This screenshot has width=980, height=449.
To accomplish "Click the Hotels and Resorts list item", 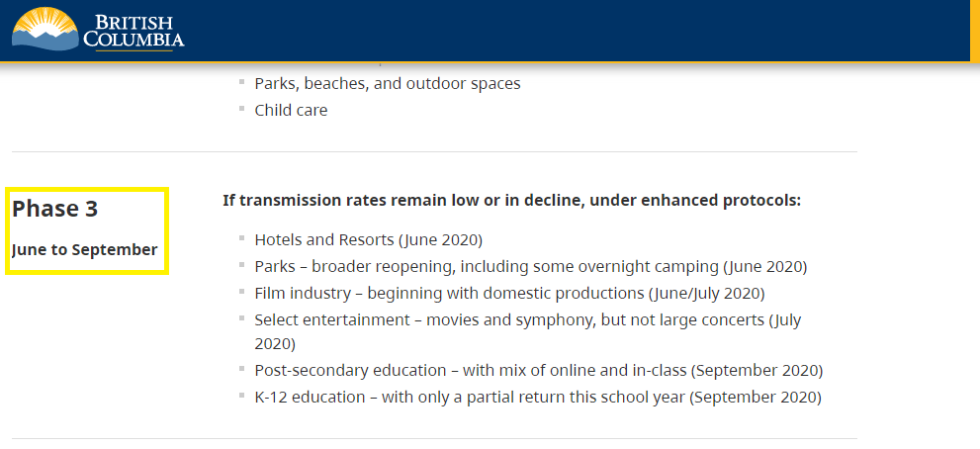I will click(368, 240).
